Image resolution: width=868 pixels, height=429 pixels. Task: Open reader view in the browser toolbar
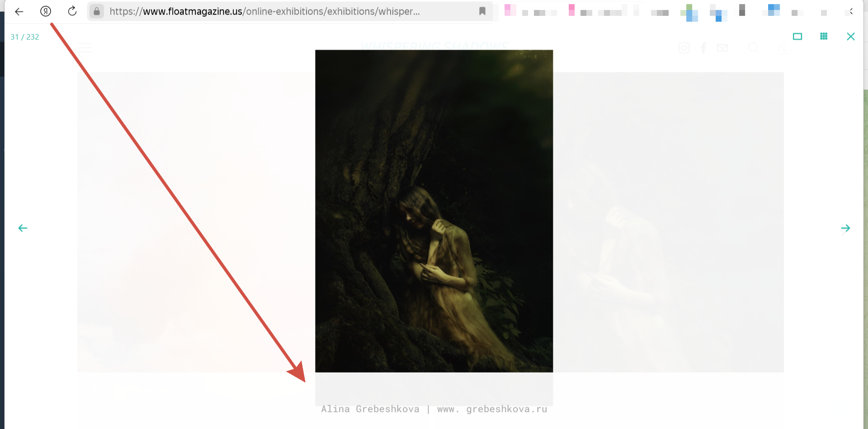pyautogui.click(x=46, y=11)
